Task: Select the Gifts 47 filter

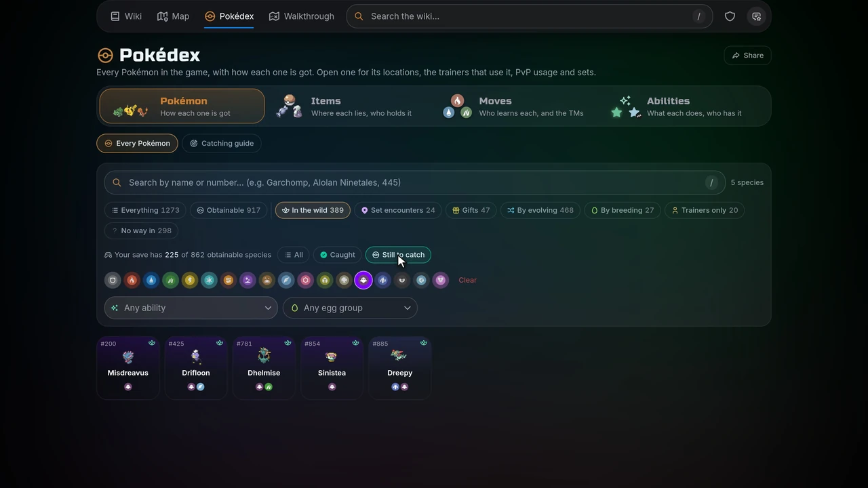Action: click(x=471, y=210)
